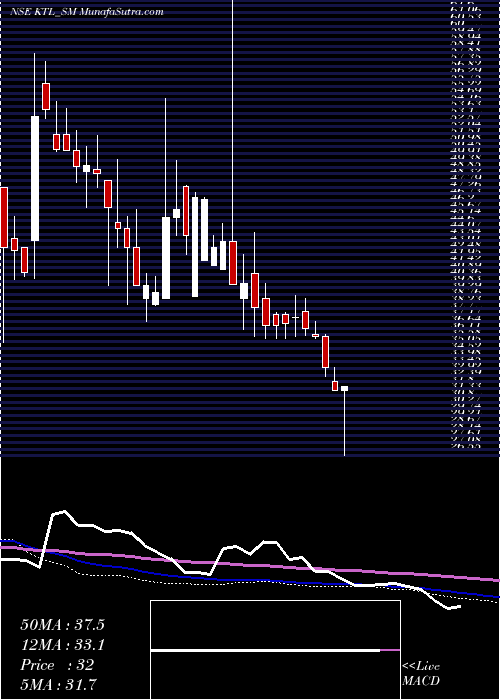The image size is (500, 700).
Task: Click the <<Live MACD label
Action: point(421,674)
